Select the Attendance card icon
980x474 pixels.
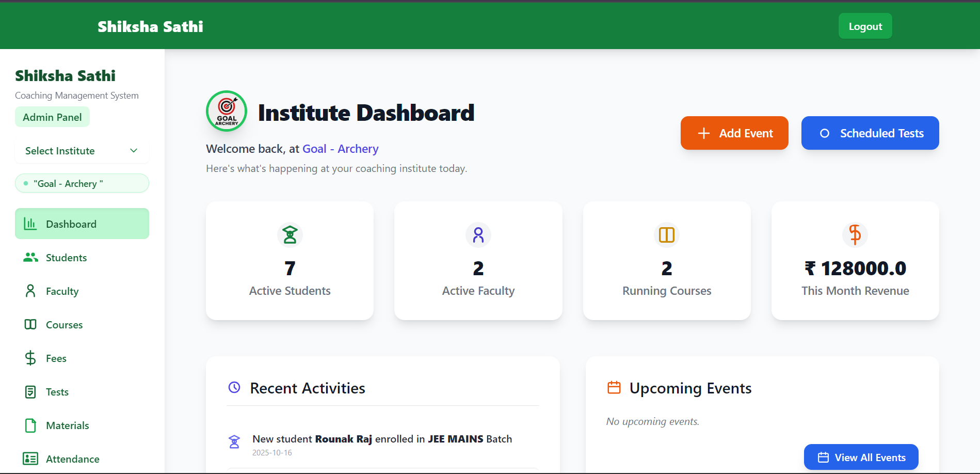(x=30, y=459)
